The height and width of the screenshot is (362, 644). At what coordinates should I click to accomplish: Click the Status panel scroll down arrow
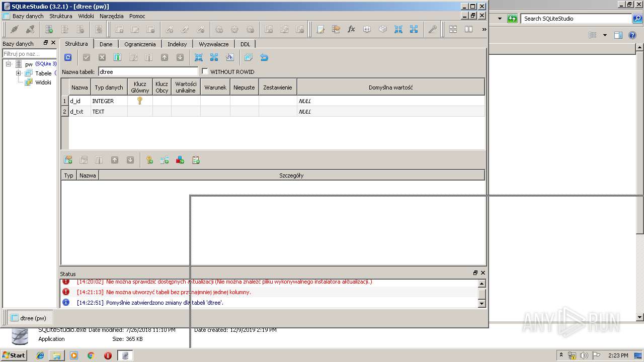pyautogui.click(x=481, y=303)
